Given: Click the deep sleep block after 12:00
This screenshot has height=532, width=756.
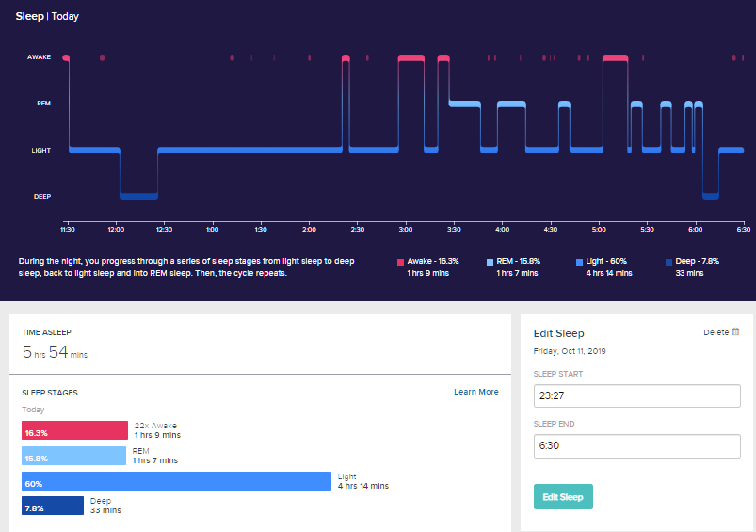Looking at the screenshot, I should pyautogui.click(x=138, y=196).
